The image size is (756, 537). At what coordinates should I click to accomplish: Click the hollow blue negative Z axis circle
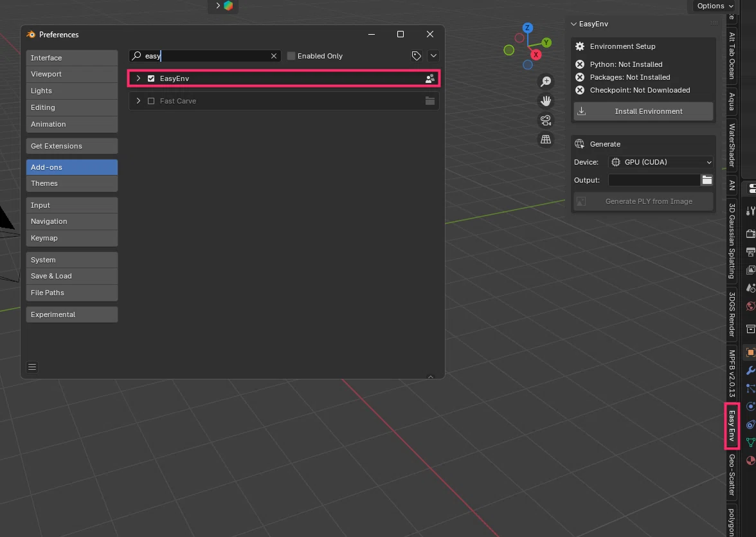pyautogui.click(x=527, y=65)
